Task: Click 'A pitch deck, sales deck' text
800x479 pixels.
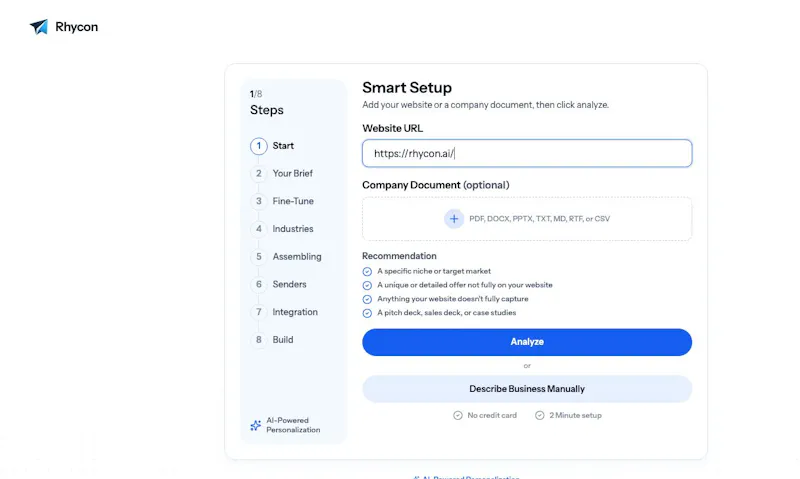Action: click(446, 313)
